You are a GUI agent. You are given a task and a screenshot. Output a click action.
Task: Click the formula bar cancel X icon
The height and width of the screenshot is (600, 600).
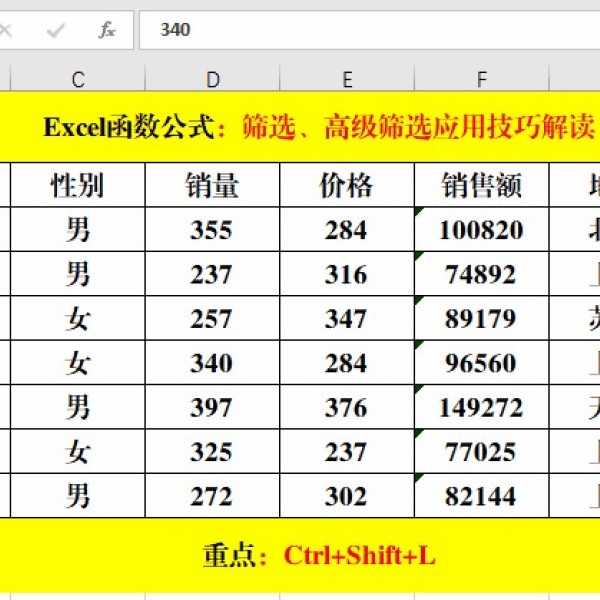tap(5, 30)
